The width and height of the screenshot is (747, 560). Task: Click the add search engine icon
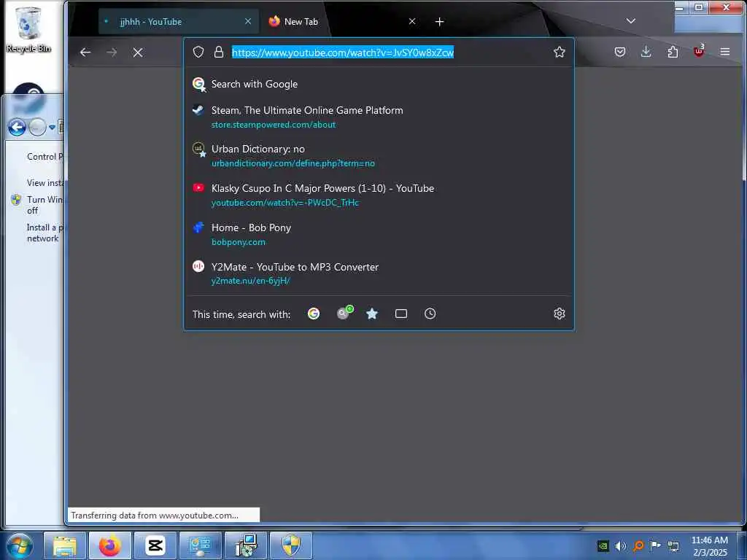coord(344,312)
